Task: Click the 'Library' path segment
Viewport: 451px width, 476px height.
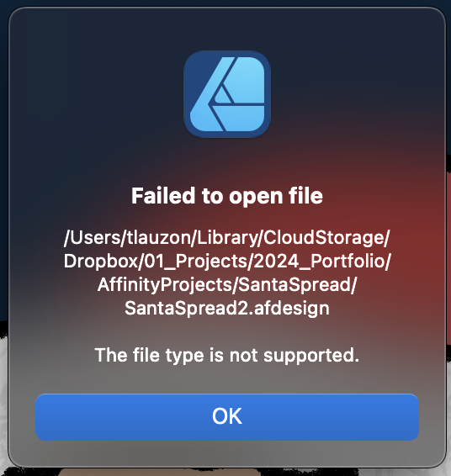Action: [227, 237]
